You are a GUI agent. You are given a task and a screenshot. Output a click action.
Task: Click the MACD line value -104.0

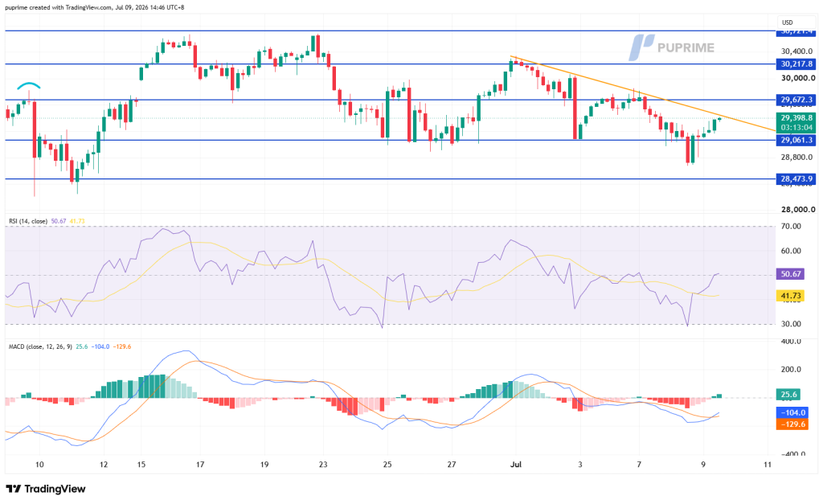[792, 412]
